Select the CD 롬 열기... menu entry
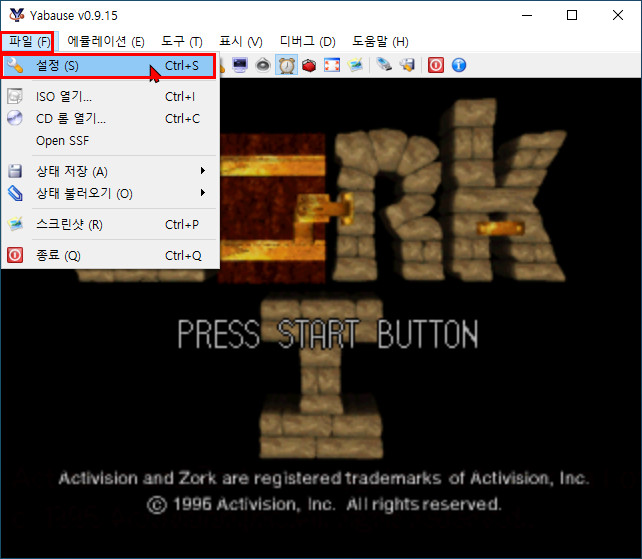Viewport: 642px width, 559px height. (x=109, y=119)
